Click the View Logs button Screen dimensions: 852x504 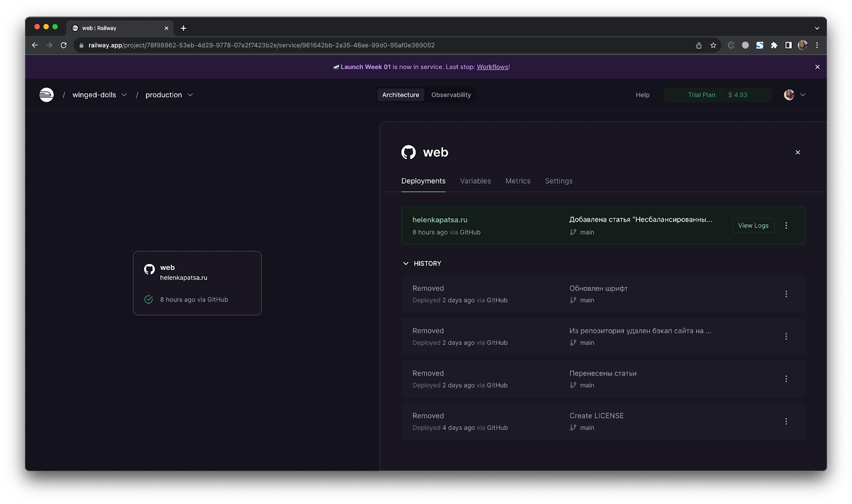753,226
